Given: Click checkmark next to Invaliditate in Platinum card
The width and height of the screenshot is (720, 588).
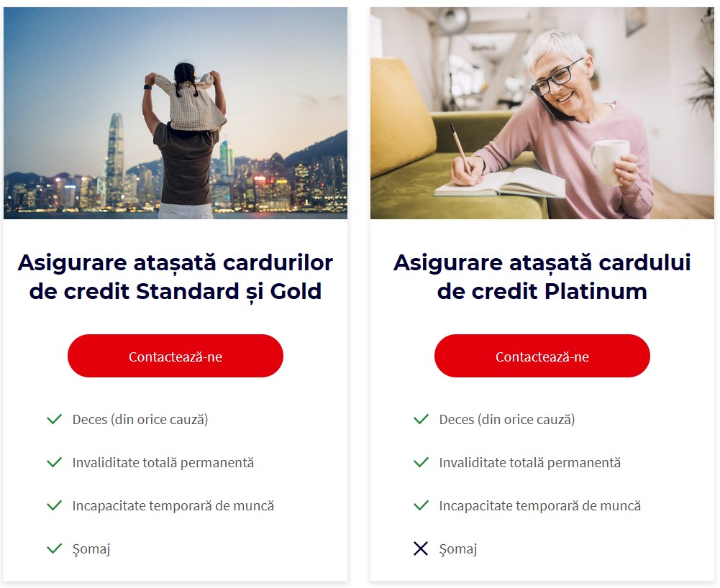Looking at the screenshot, I should (x=421, y=462).
